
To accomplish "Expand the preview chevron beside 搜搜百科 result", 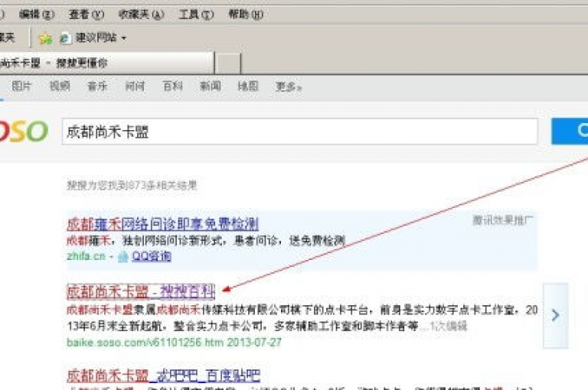I will 555,316.
